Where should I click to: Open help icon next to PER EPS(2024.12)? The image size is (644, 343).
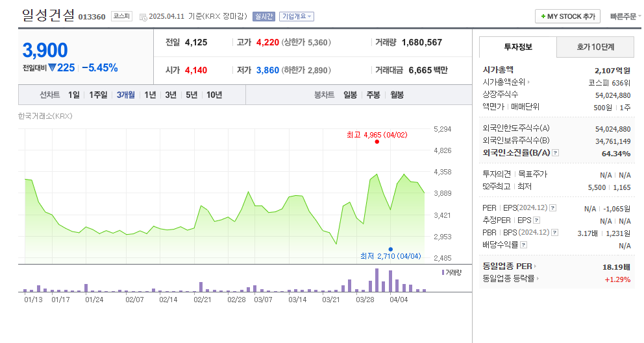tap(553, 208)
